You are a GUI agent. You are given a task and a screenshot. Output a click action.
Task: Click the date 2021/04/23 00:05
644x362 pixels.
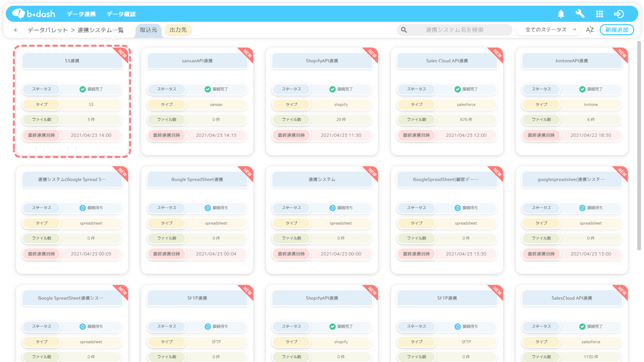click(91, 254)
